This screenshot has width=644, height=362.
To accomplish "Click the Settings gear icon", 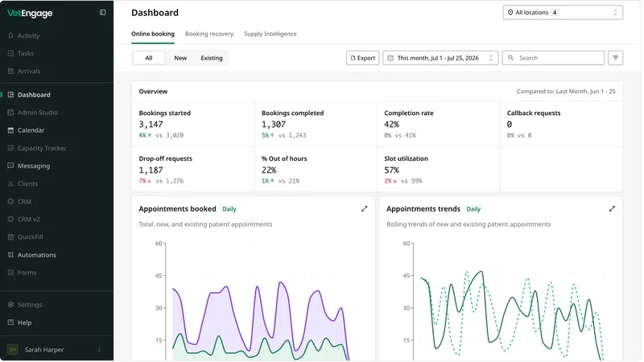I will (10, 305).
